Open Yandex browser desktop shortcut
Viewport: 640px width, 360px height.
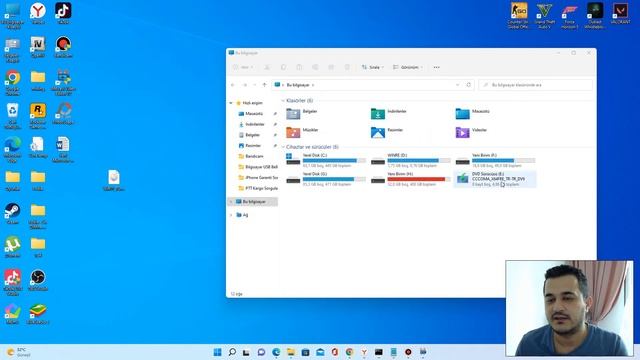(x=38, y=13)
